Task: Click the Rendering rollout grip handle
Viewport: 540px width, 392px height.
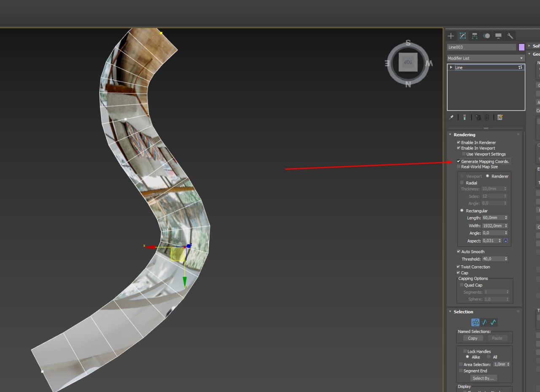Action: (x=518, y=135)
